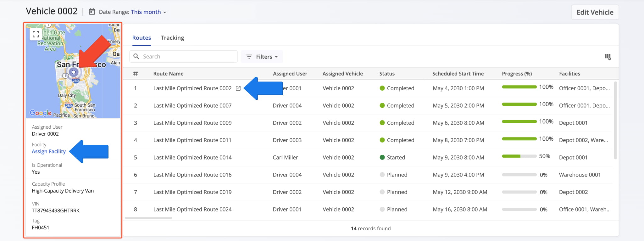This screenshot has width=644, height=241.
Task: Select Last Mile Optimized Route 0019 row
Action: coord(192,192)
